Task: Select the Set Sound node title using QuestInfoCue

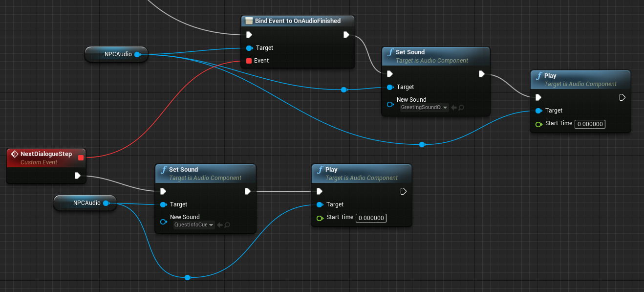Action: (x=184, y=170)
